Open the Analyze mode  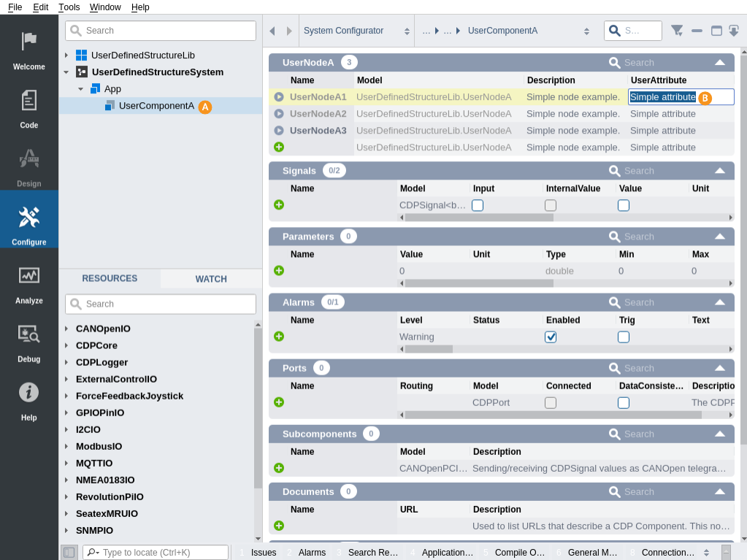28,283
